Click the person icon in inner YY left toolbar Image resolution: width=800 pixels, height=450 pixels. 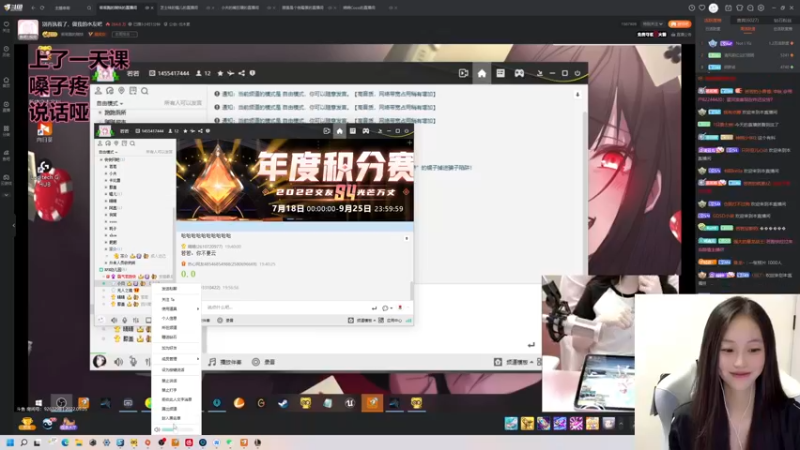coord(100,143)
